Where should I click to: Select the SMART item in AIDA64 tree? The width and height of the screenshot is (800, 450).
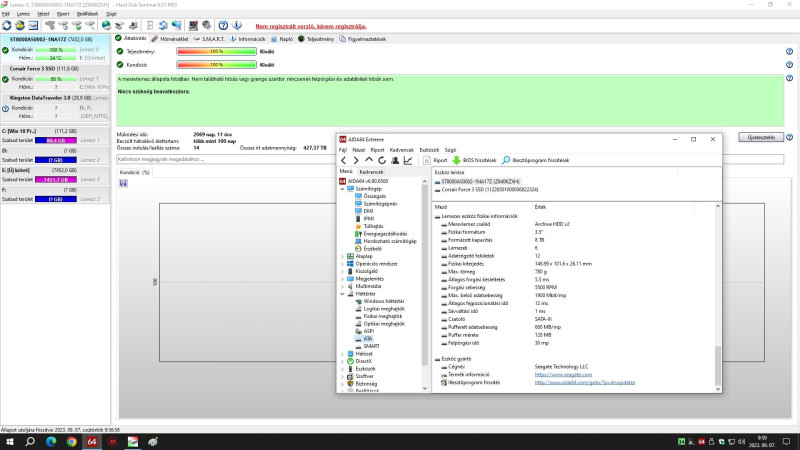[371, 346]
